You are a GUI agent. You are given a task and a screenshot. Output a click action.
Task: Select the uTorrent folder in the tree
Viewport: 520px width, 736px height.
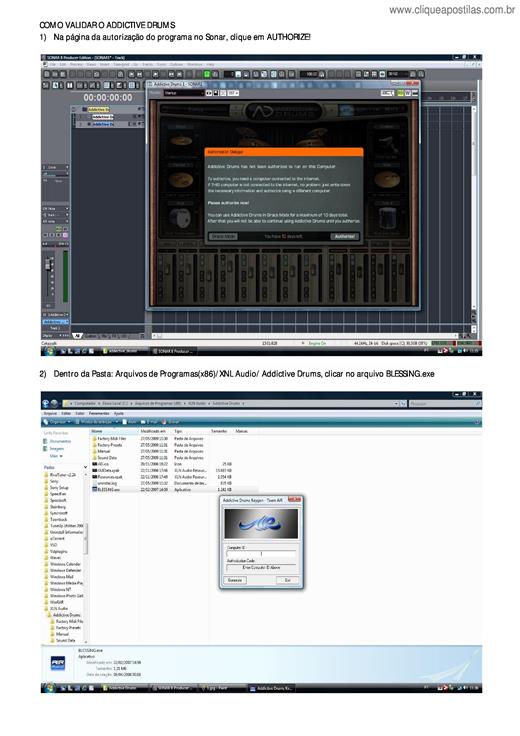pyautogui.click(x=54, y=538)
